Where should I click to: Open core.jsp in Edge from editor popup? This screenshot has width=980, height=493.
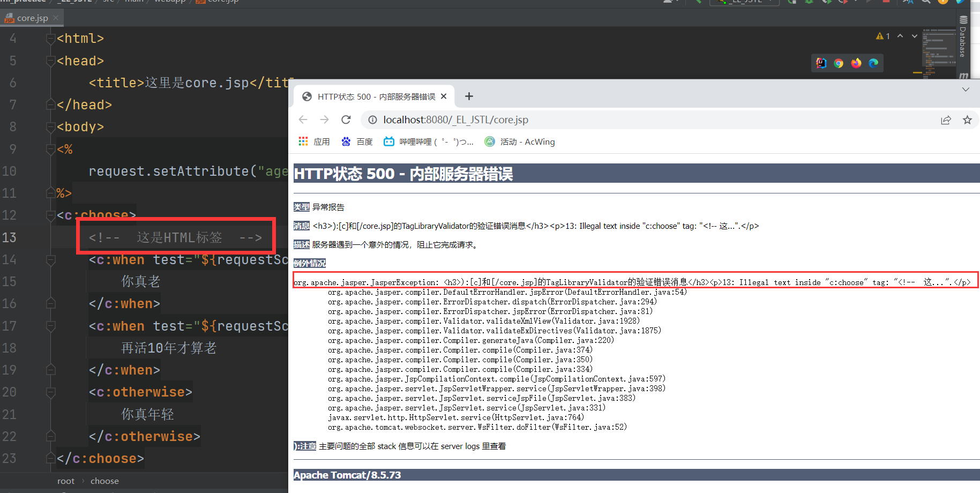873,63
